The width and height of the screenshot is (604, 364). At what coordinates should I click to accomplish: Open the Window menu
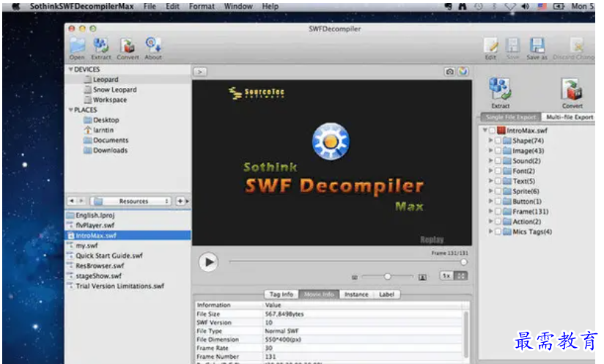tap(238, 7)
